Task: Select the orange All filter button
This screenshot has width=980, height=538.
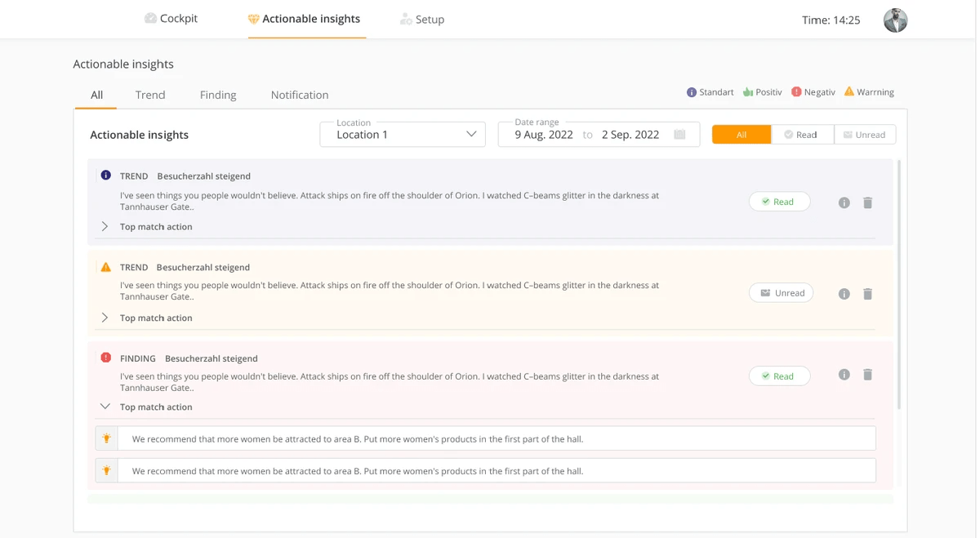Action: pos(741,135)
